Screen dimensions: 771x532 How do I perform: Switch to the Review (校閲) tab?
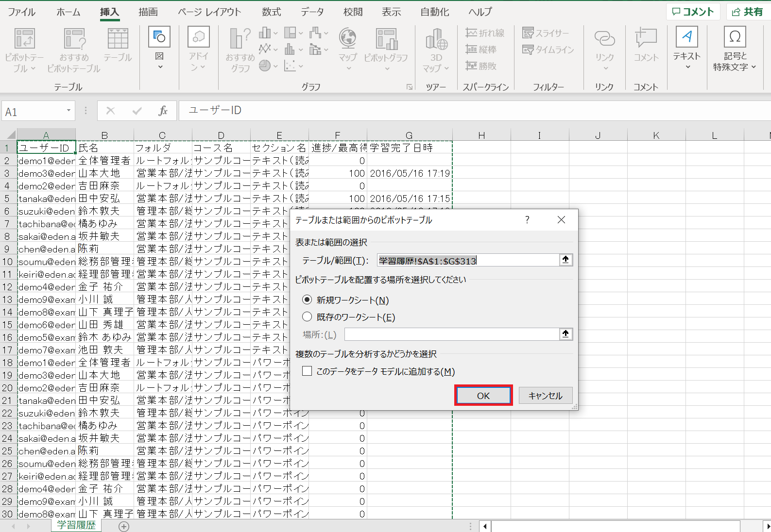[x=353, y=12]
